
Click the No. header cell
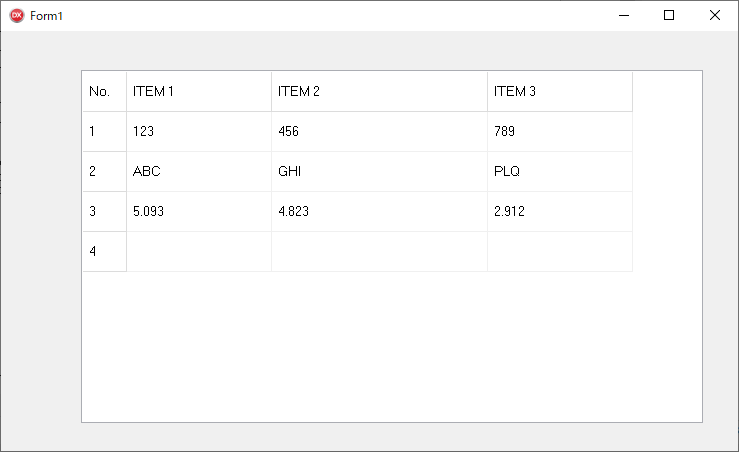point(104,91)
